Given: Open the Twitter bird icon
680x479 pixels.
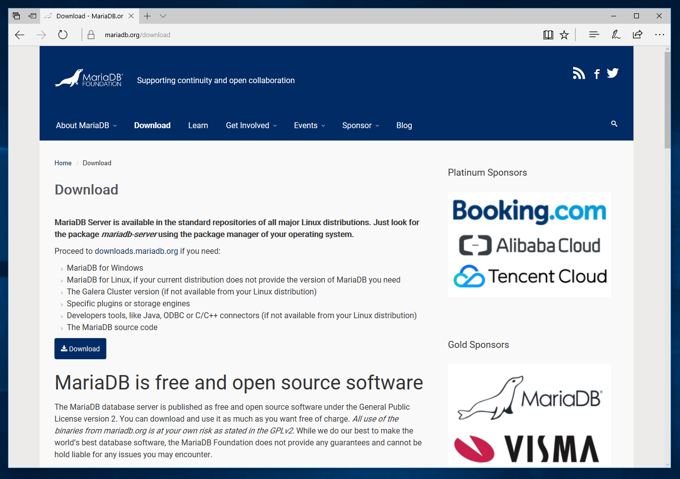Looking at the screenshot, I should click(x=613, y=73).
